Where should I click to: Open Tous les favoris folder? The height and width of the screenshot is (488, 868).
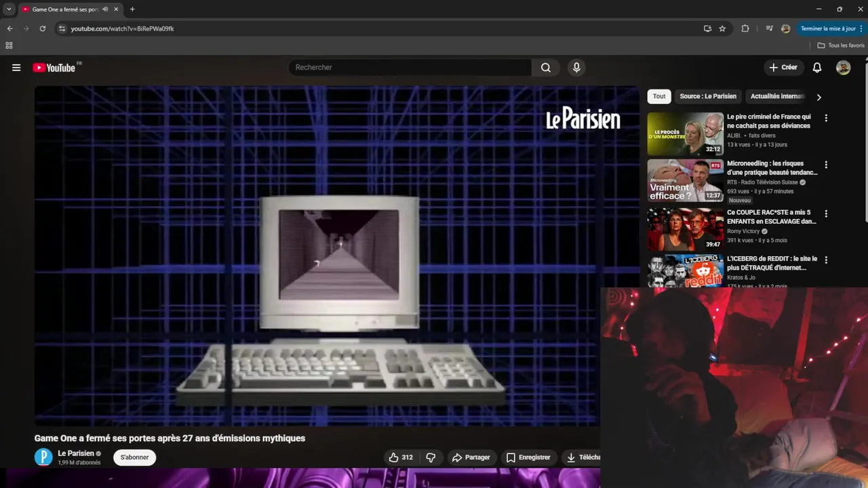[x=841, y=45]
